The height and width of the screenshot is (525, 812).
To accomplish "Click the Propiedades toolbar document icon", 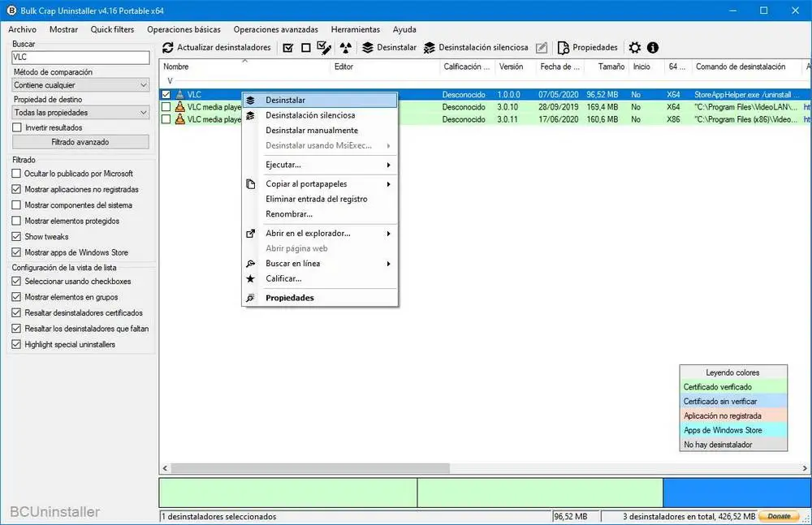I will (x=563, y=48).
